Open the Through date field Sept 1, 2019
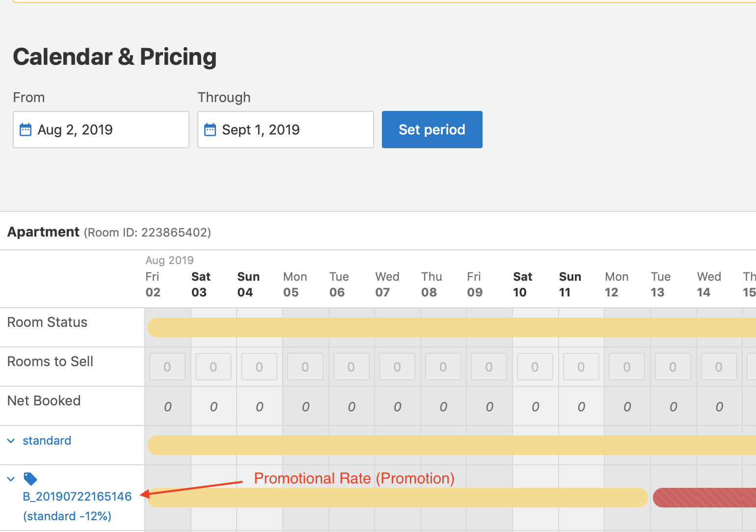 pyautogui.click(x=286, y=130)
